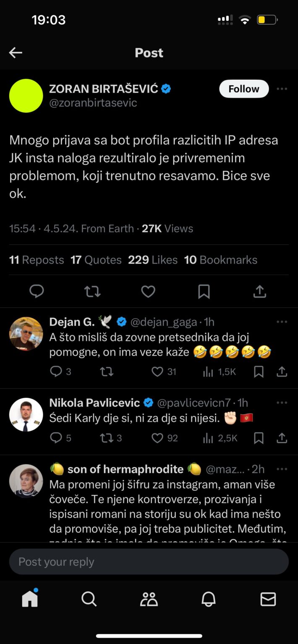The width and height of the screenshot is (298, 644).
Task: Open the Notifications bell tab
Action: point(209,599)
